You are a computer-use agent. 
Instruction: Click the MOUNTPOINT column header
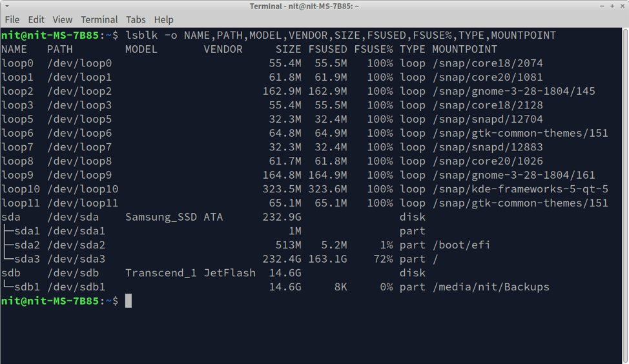click(x=464, y=49)
